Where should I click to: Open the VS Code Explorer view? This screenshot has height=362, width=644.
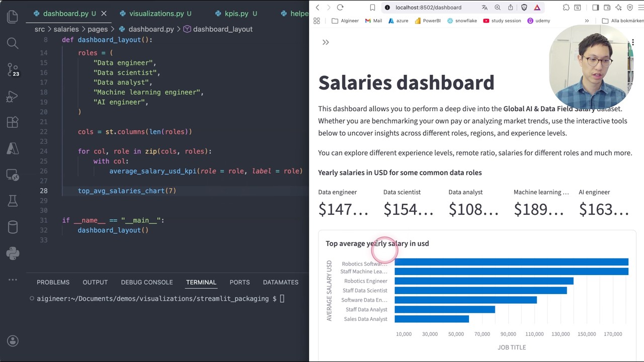pyautogui.click(x=13, y=17)
